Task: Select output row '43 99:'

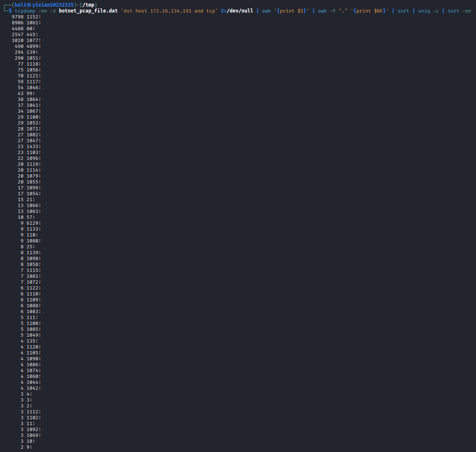Action: click(x=27, y=94)
